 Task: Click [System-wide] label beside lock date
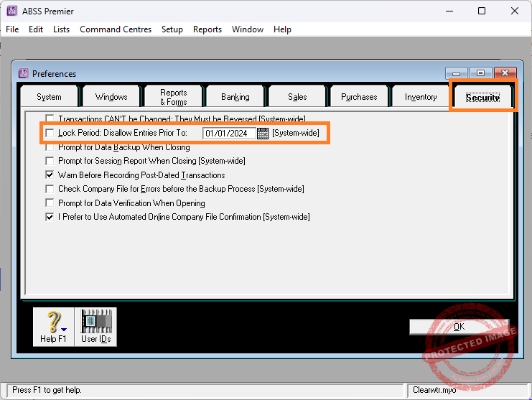[x=296, y=133]
